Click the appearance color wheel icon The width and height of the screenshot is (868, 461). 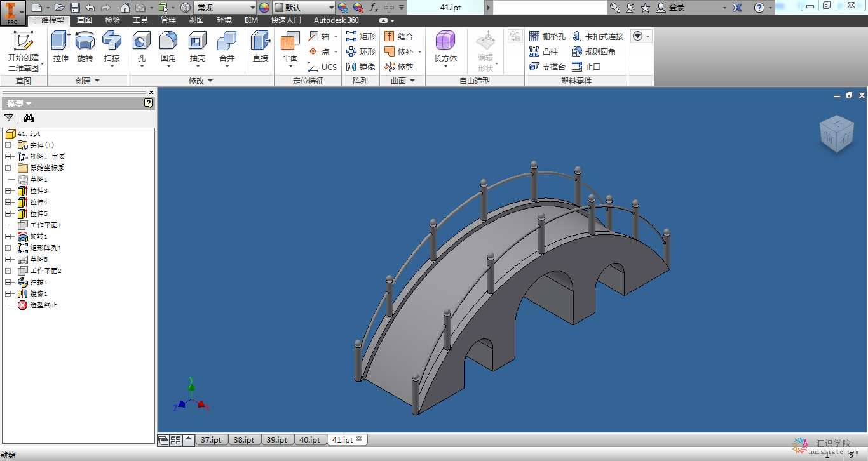click(x=264, y=8)
